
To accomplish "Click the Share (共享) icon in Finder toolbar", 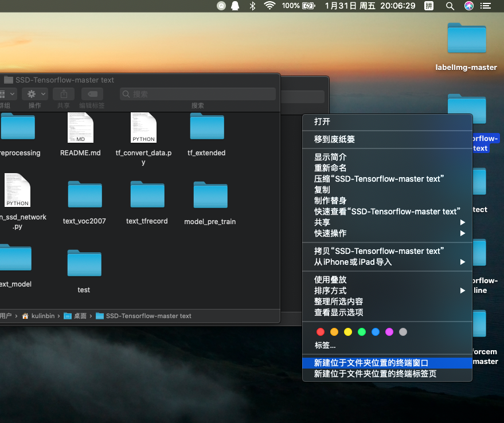I will 63,93.
